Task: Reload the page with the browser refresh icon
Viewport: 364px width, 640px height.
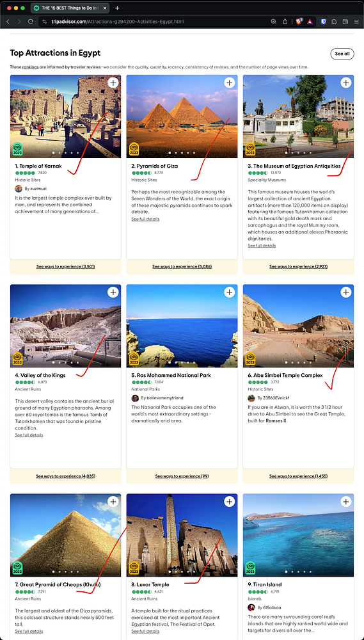Action: (x=31, y=22)
